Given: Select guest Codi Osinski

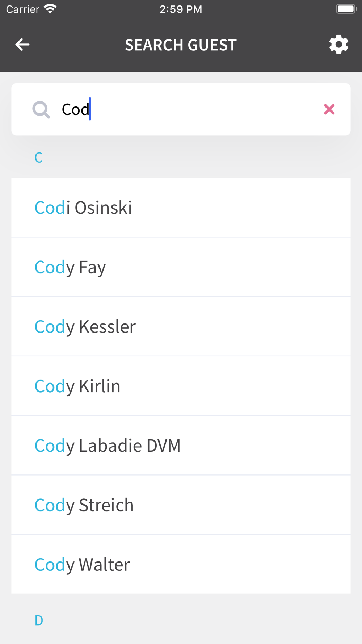Looking at the screenshot, I should tap(181, 208).
